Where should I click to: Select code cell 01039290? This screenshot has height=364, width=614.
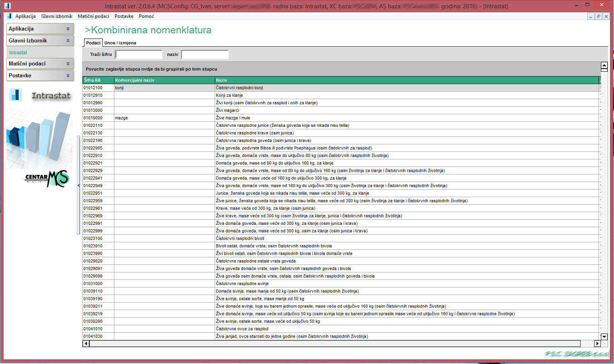(98, 321)
